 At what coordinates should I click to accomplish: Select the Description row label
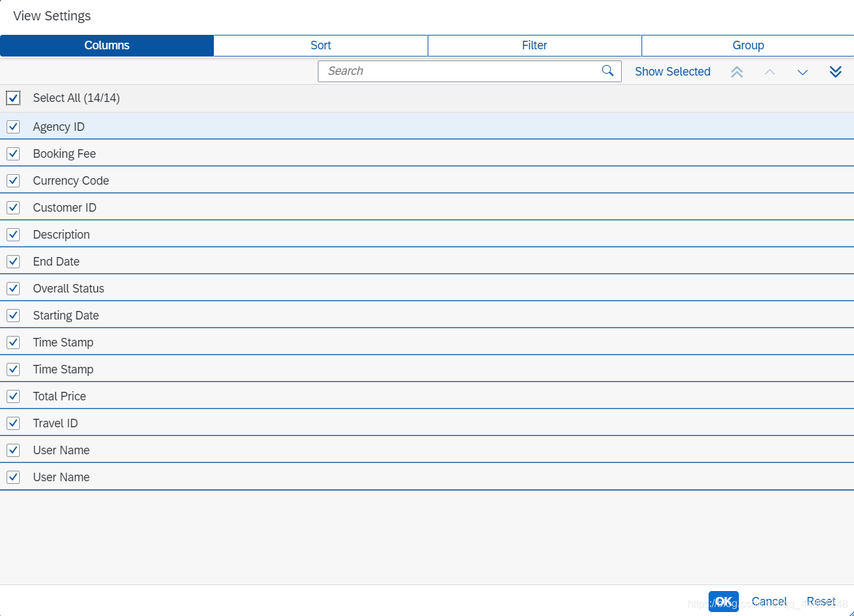click(61, 235)
